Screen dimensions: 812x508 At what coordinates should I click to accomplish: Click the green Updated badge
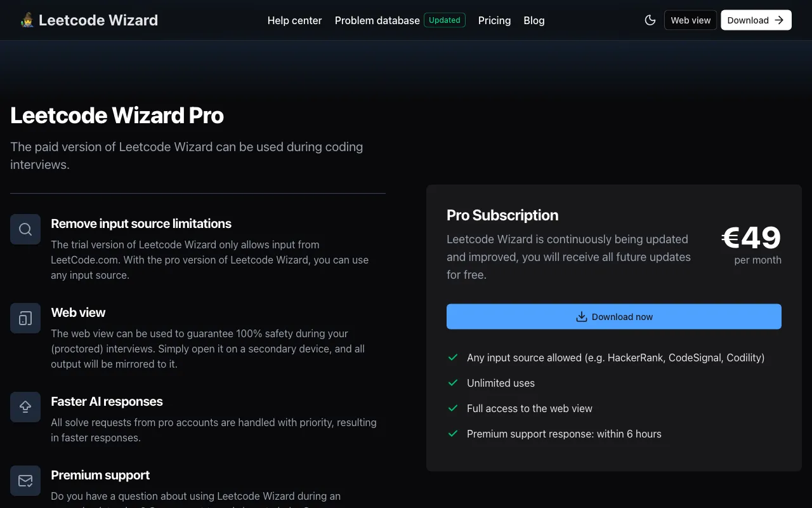(444, 20)
